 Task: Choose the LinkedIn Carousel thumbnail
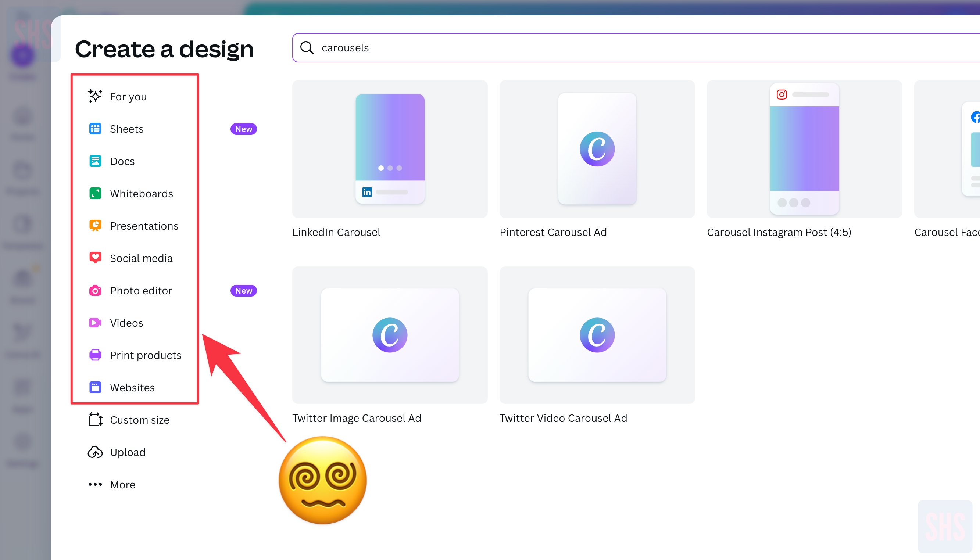click(390, 149)
